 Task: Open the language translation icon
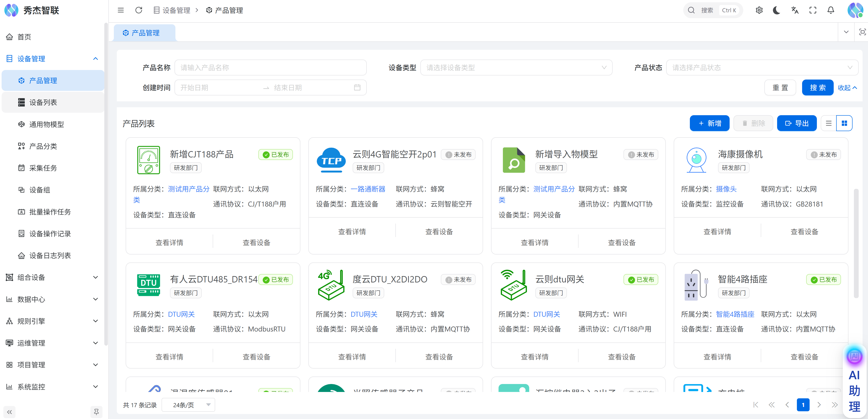tap(795, 10)
